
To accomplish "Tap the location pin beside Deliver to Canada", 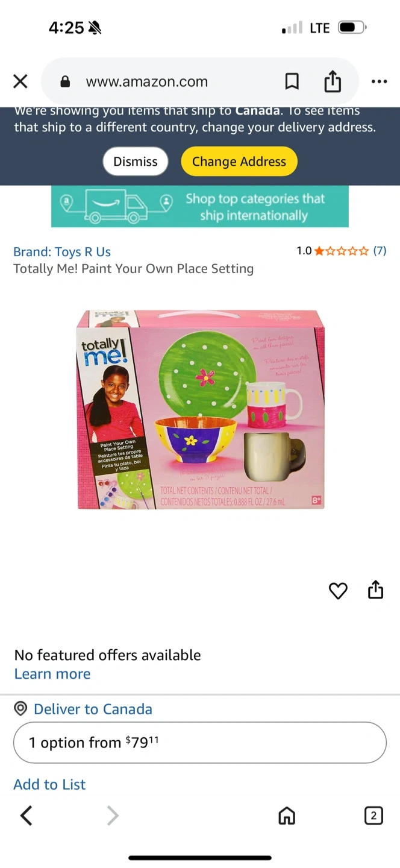I will click(20, 709).
